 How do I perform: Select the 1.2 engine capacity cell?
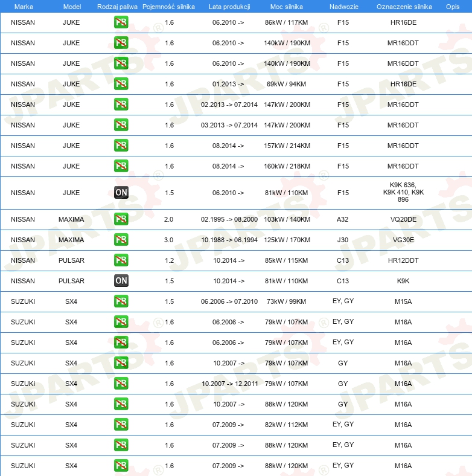point(169,260)
